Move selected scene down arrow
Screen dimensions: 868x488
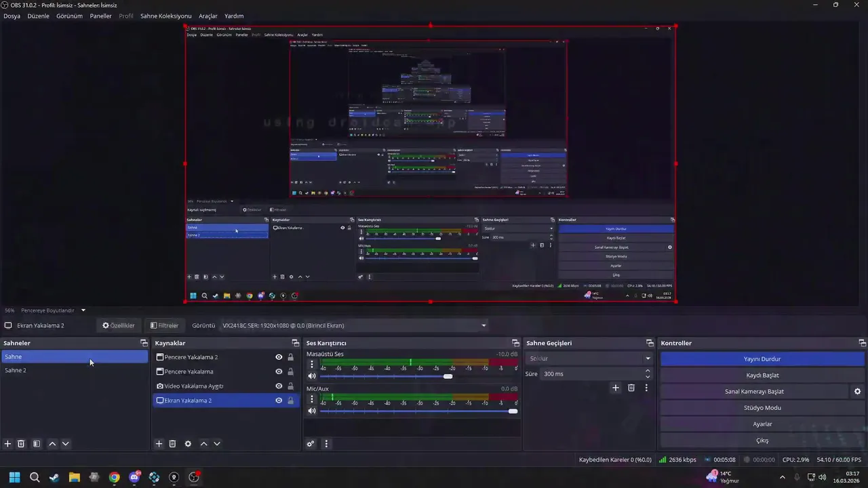pos(65,444)
